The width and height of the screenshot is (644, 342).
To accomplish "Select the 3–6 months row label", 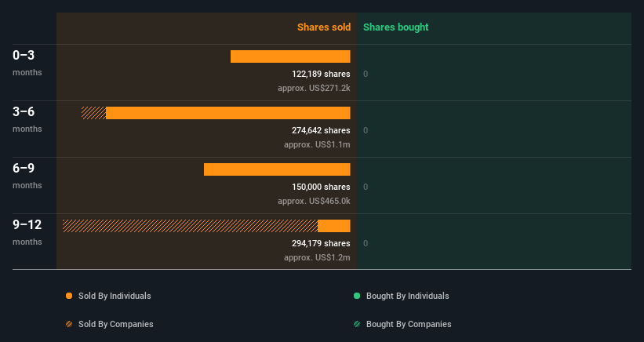I will tap(27, 119).
